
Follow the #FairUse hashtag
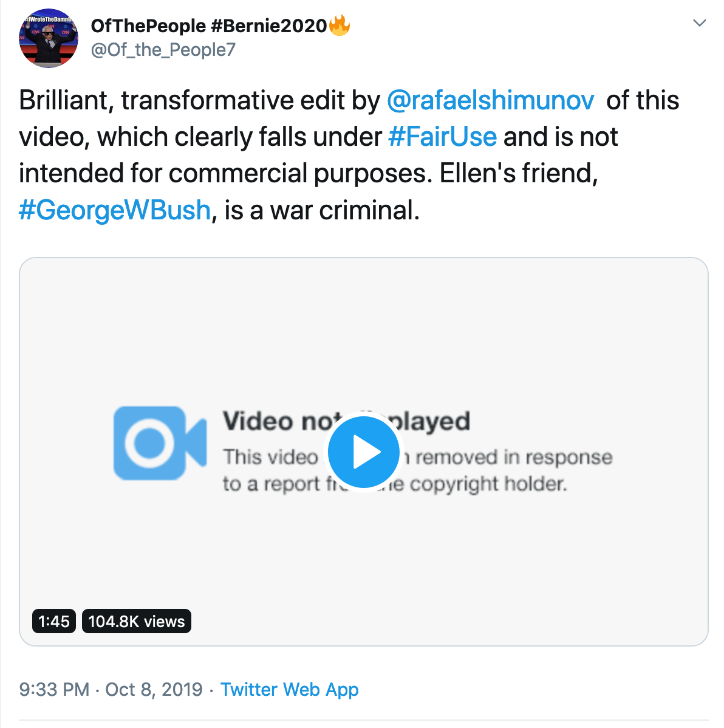point(442,137)
